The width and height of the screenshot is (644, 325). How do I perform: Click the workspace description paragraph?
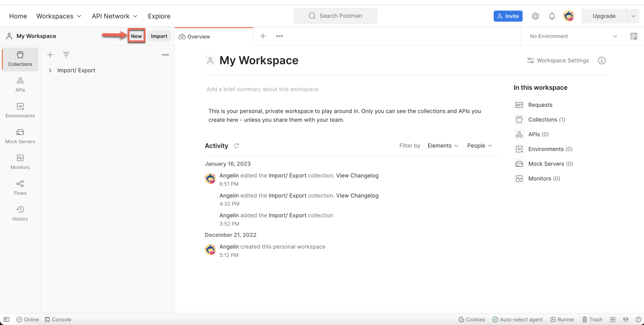point(345,115)
